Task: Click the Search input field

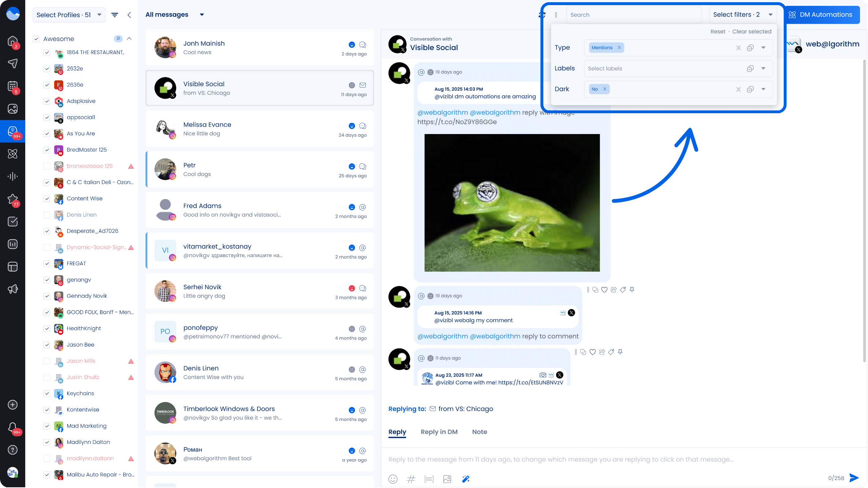Action: pyautogui.click(x=635, y=15)
